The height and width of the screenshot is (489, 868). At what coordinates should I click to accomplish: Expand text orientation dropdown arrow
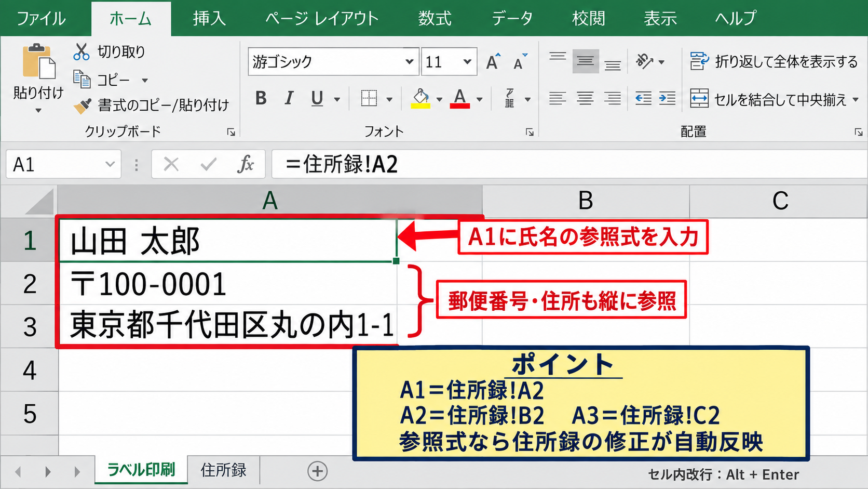pos(661,62)
